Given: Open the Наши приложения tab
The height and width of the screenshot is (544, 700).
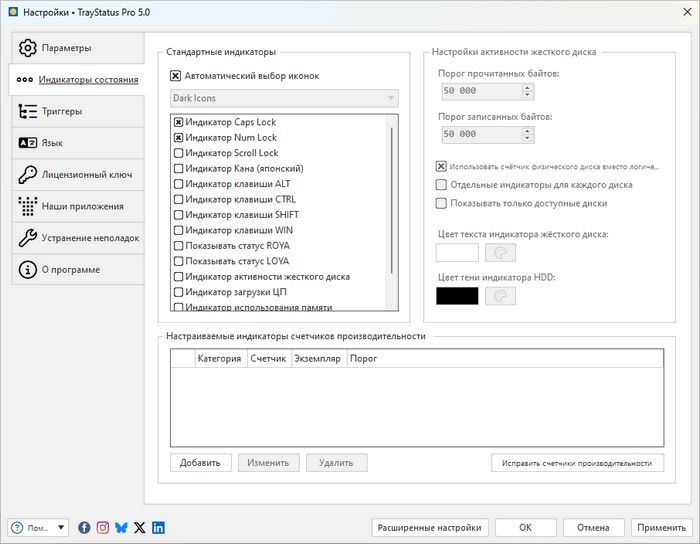Looking at the screenshot, I should click(78, 206).
